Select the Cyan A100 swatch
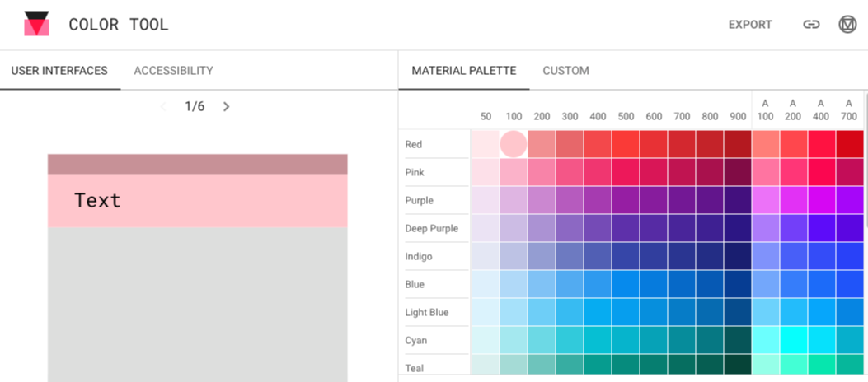 coord(765,340)
